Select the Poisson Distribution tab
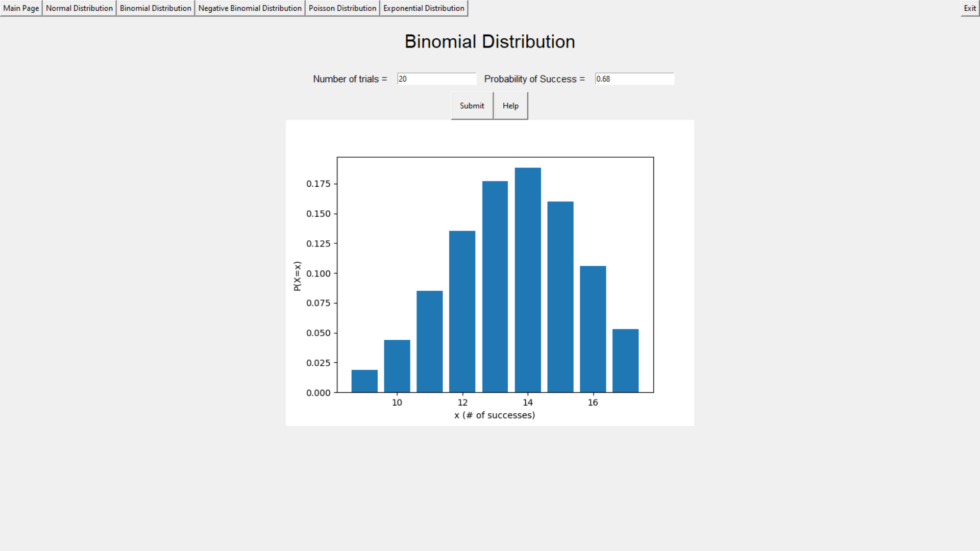The width and height of the screenshot is (980, 551). click(x=342, y=8)
